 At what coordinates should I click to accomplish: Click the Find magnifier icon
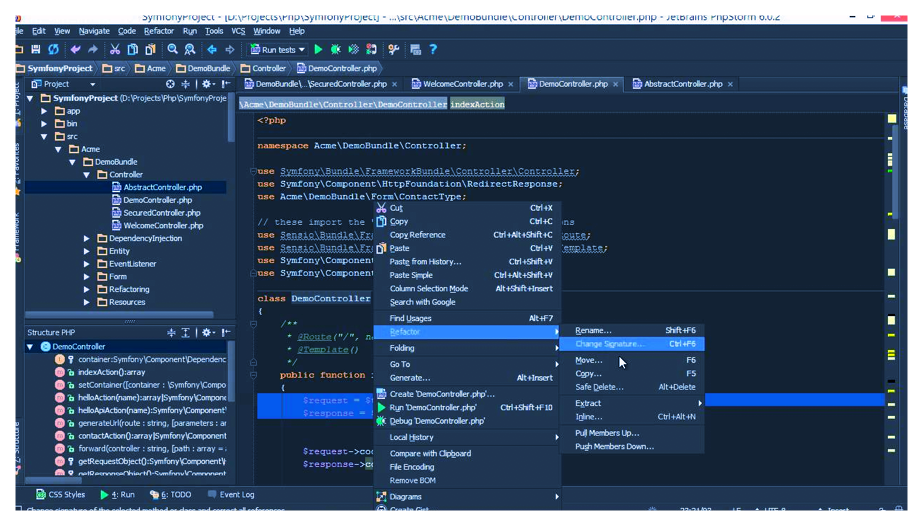172,49
